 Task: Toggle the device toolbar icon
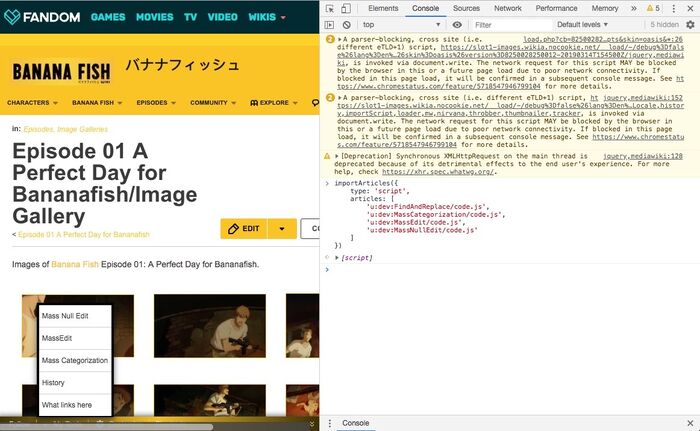346,8
